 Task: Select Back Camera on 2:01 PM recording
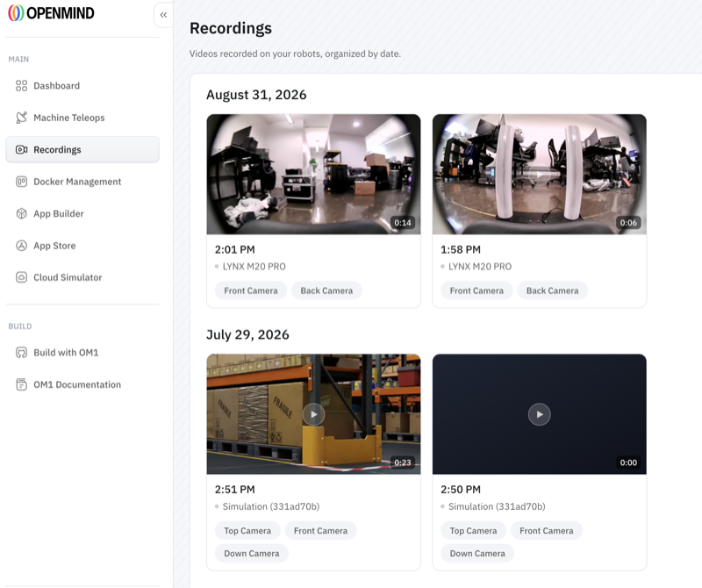pyautogui.click(x=326, y=290)
